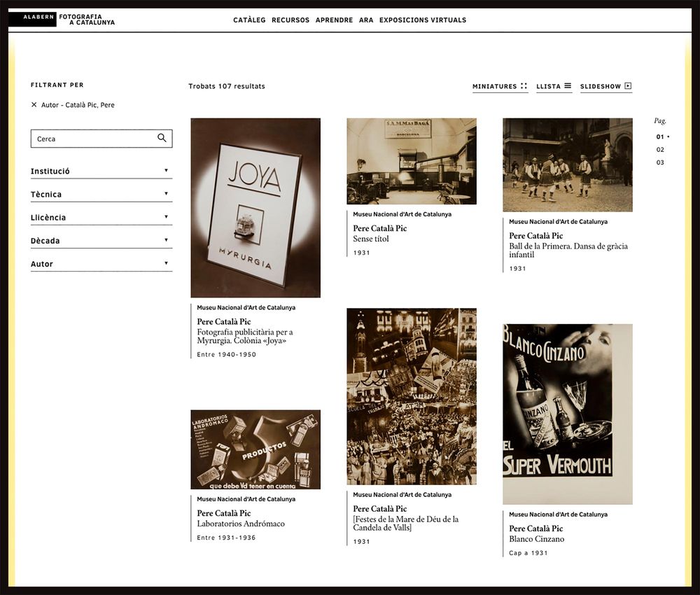The image size is (700, 595).
Task: Open the Ara menu
Action: coord(366,20)
